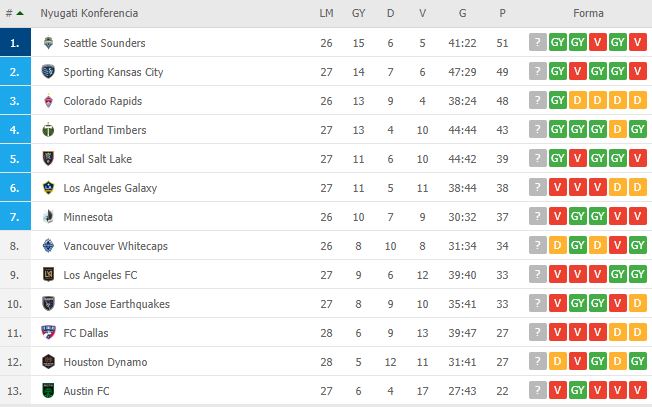
Task: Click the Real Salt Lake crest
Action: click(x=48, y=158)
